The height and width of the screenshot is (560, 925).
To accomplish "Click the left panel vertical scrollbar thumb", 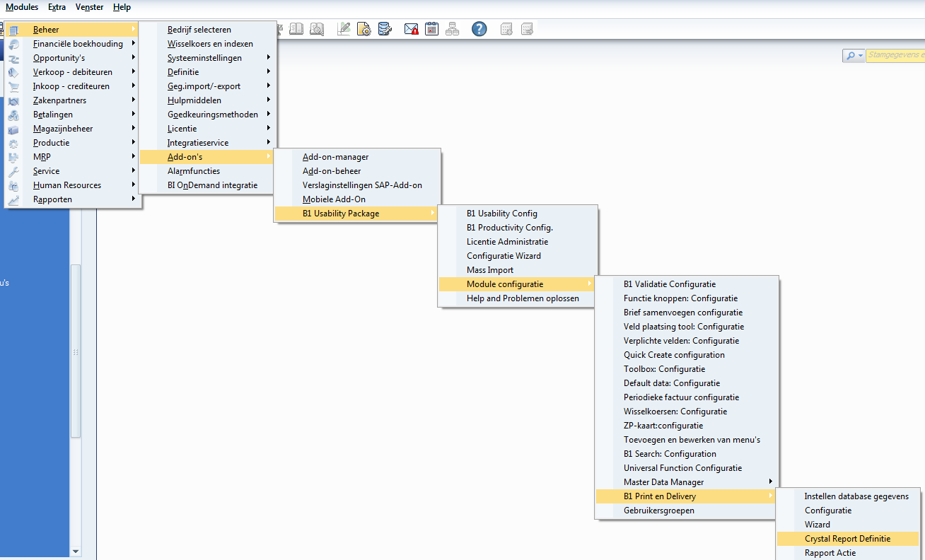I will [76, 351].
